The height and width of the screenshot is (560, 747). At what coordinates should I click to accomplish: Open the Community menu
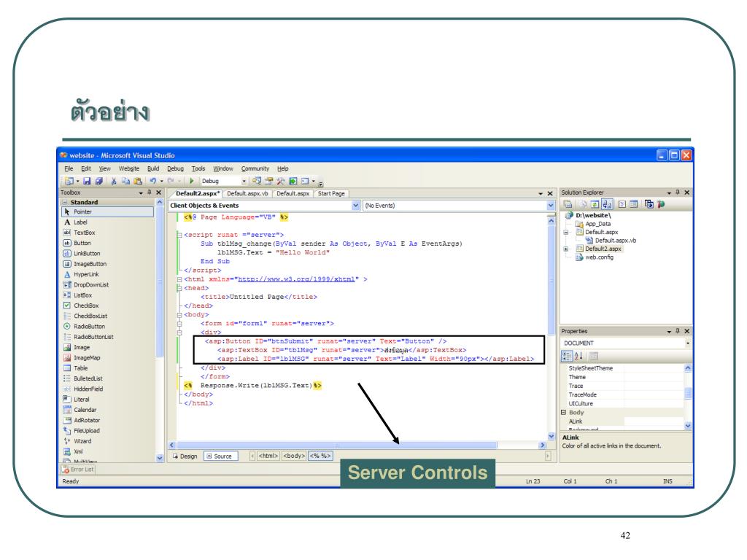(255, 168)
